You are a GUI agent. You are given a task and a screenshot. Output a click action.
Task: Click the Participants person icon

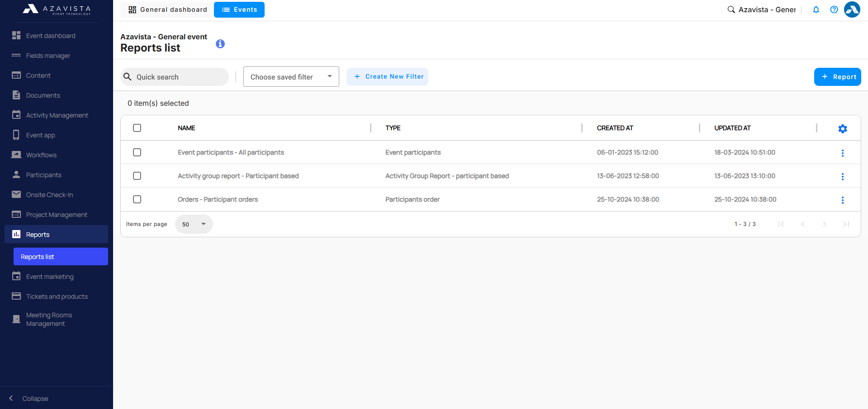[16, 174]
